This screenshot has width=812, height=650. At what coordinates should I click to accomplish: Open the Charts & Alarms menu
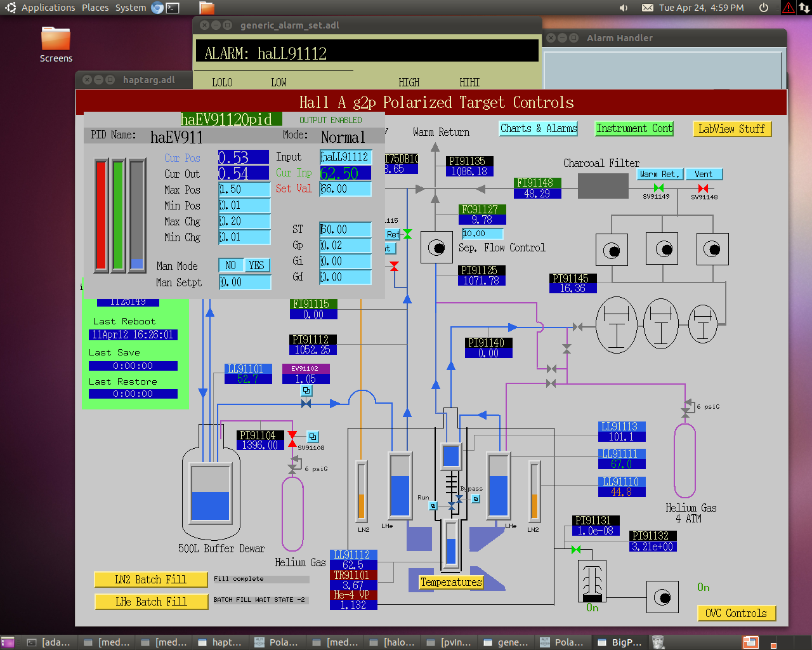click(539, 128)
